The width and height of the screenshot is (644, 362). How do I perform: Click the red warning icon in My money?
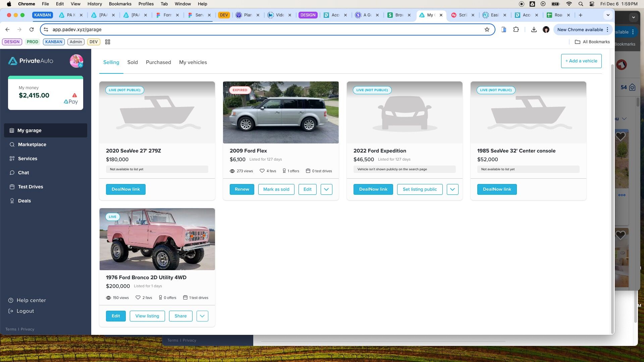(x=74, y=95)
